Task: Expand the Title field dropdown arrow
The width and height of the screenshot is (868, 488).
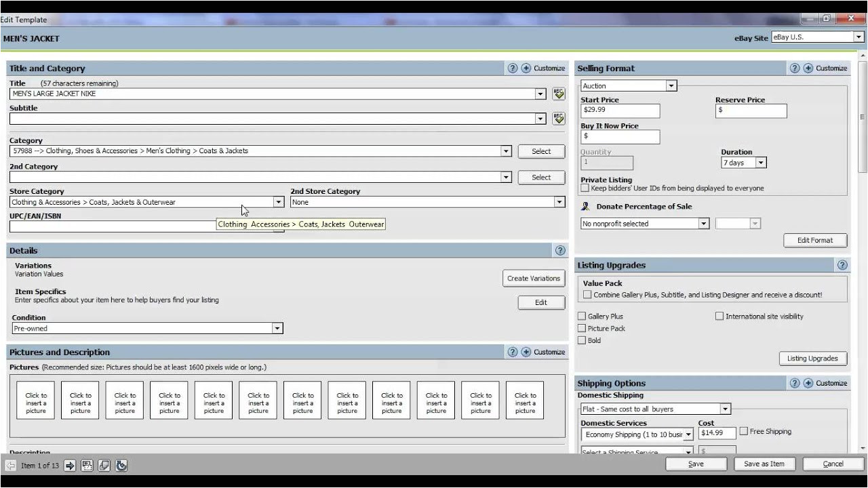Action: point(540,94)
